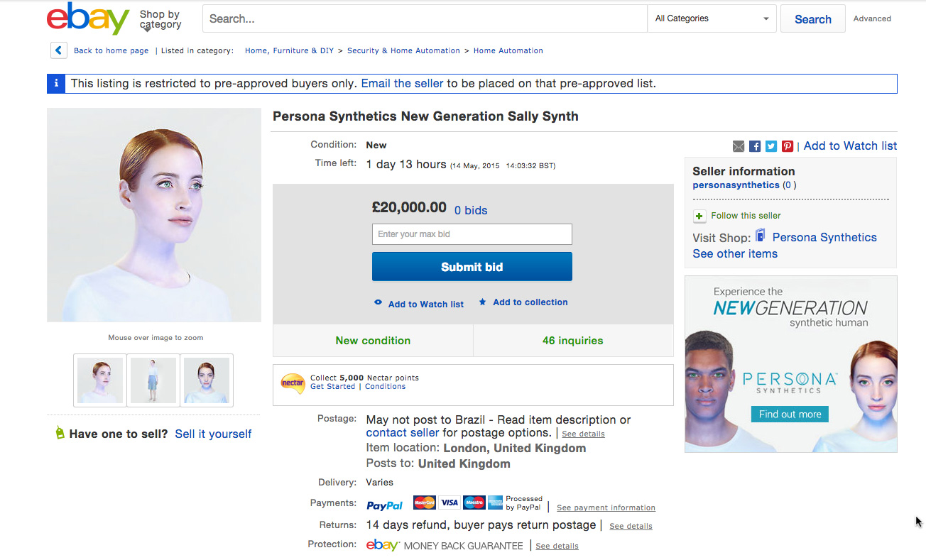Share listing on Facebook icon

click(x=755, y=146)
